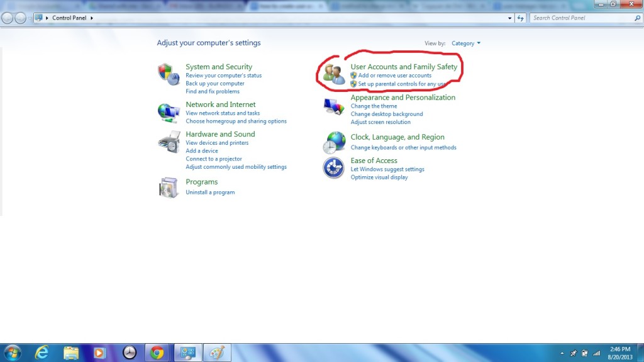Open Choose homegroup and sharing options

(x=236, y=122)
